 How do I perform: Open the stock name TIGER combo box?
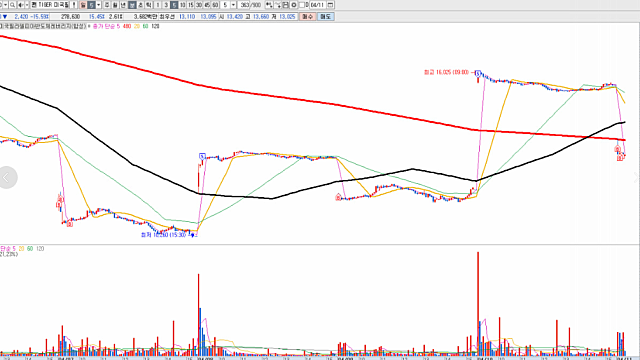pyautogui.click(x=50, y=5)
